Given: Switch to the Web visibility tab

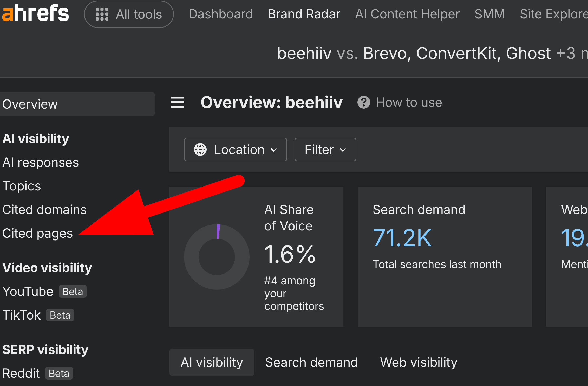Looking at the screenshot, I should click(419, 362).
